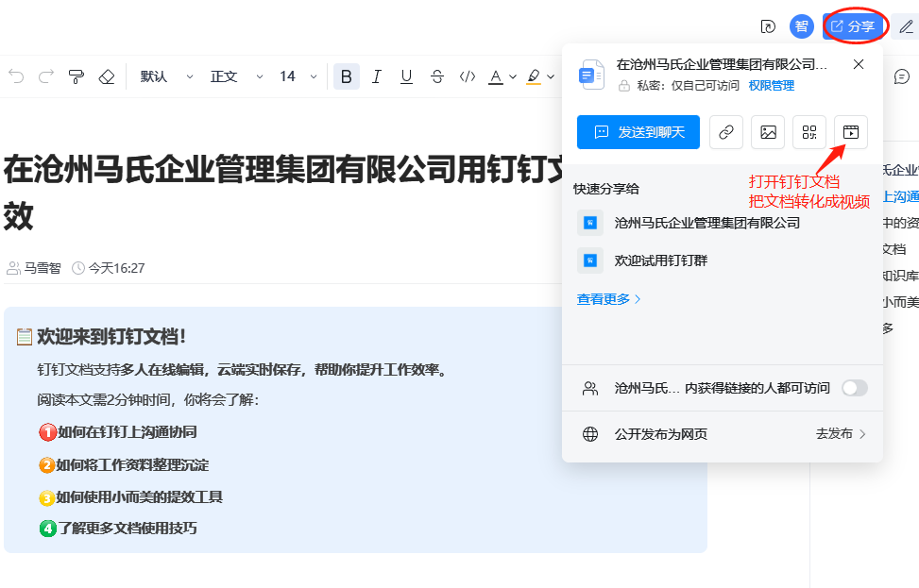Toggle inline code formatting
The height and width of the screenshot is (588, 919).
coord(468,76)
